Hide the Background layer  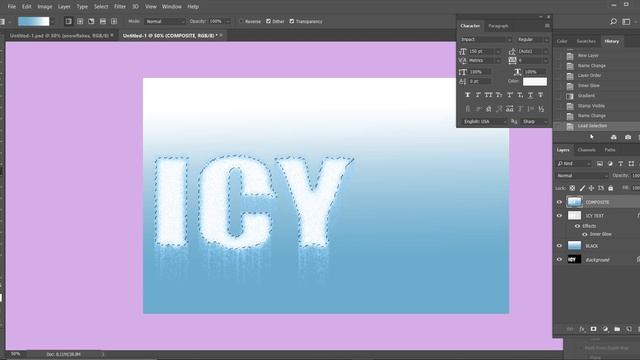point(559,260)
